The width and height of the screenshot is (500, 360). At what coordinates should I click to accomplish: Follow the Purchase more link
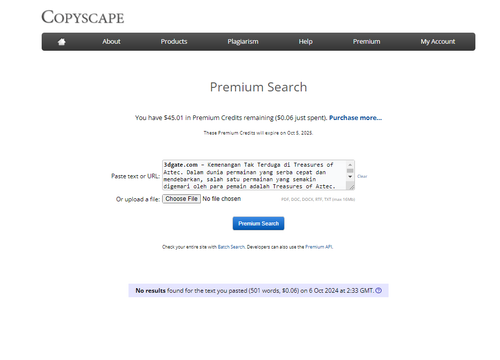click(355, 118)
